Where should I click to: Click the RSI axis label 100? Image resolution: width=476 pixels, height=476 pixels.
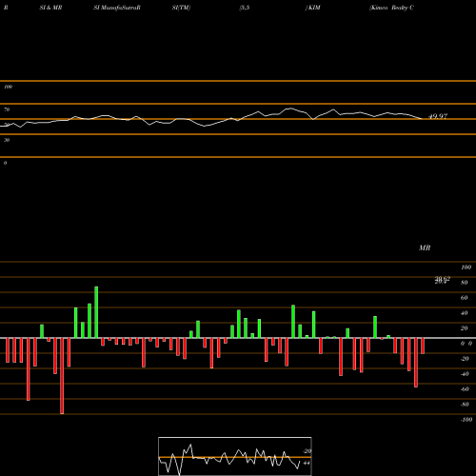coord(8,87)
